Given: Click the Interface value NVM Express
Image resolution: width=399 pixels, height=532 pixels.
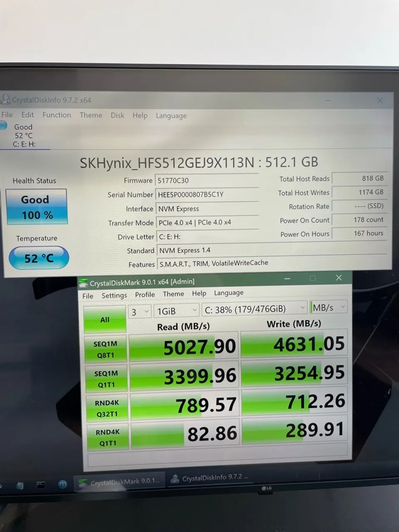Looking at the screenshot, I should 207,209.
